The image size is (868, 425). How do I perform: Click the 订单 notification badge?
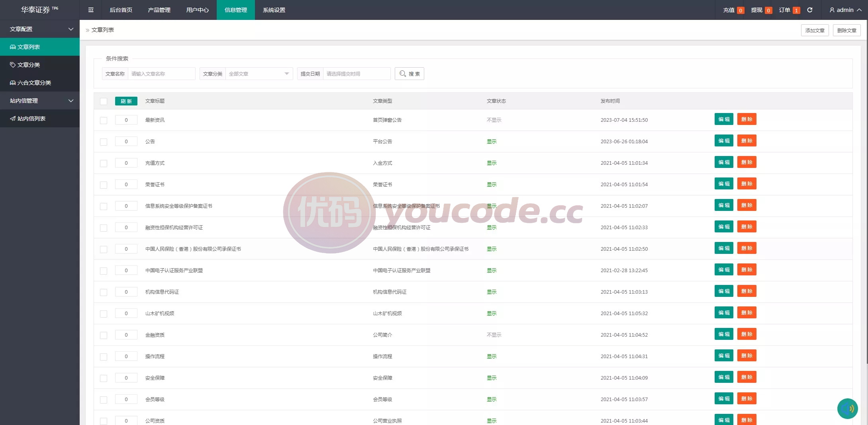click(796, 10)
